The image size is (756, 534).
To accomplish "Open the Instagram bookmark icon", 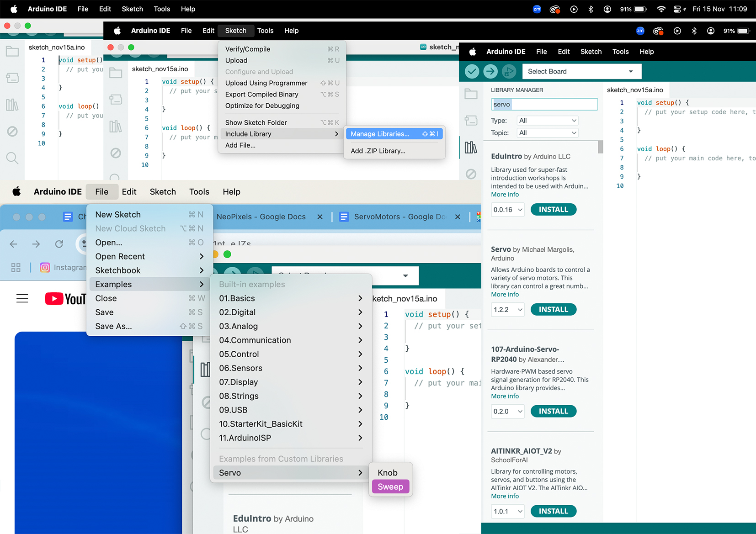I will [x=45, y=267].
